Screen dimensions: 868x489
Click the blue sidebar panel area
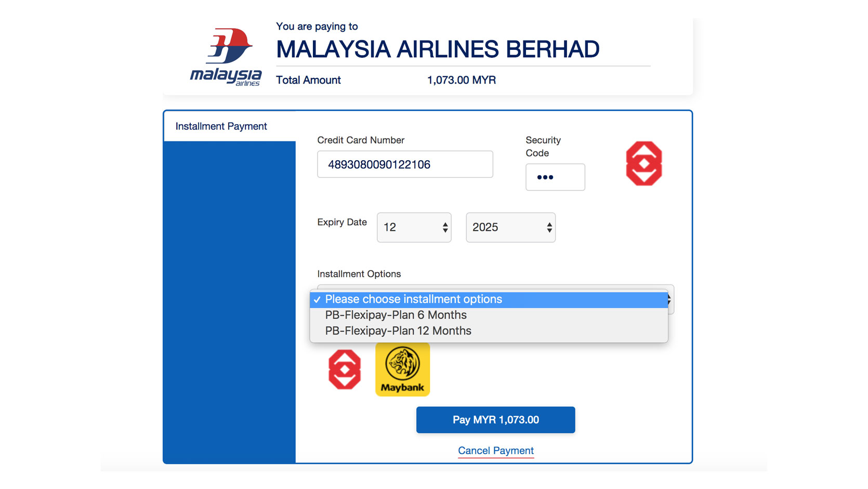pyautogui.click(x=229, y=302)
